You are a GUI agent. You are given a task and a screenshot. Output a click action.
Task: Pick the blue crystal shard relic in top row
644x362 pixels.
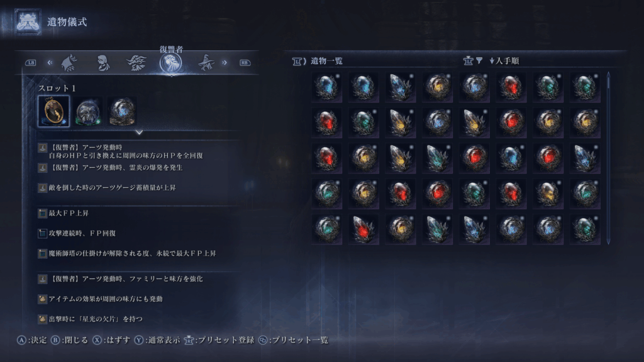401,87
